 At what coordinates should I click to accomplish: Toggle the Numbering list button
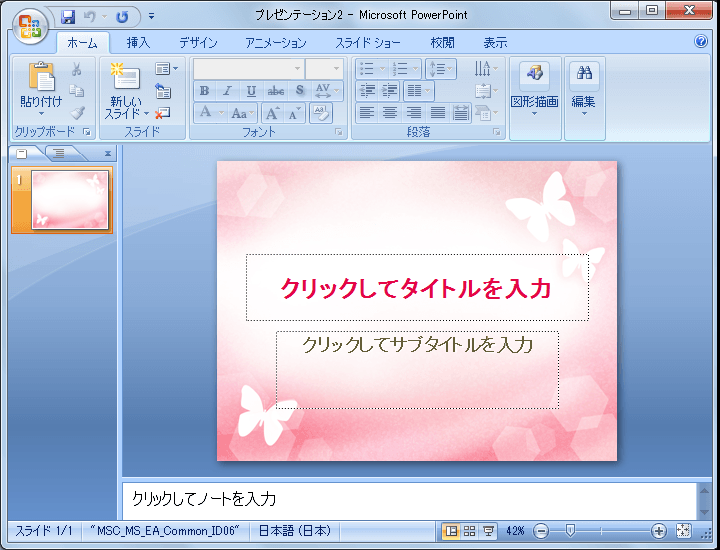tap(399, 69)
